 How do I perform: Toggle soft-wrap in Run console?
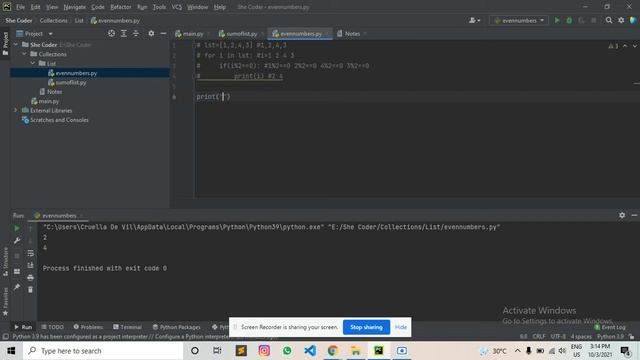click(x=31, y=253)
